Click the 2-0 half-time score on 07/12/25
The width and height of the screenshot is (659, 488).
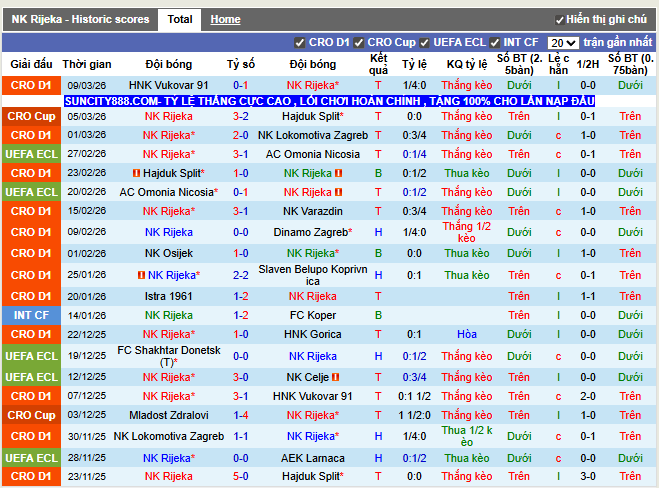click(588, 396)
